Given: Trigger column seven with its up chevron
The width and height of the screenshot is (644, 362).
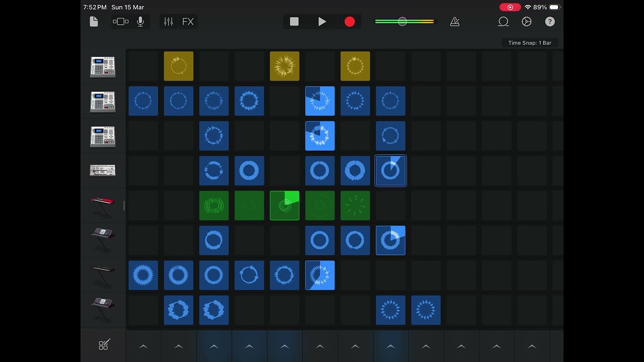Looking at the screenshot, I should tap(355, 346).
